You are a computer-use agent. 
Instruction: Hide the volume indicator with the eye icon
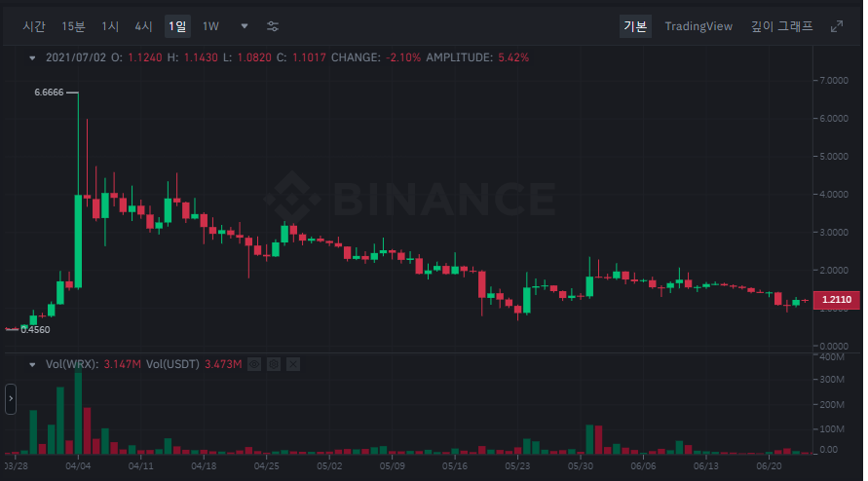(254, 364)
